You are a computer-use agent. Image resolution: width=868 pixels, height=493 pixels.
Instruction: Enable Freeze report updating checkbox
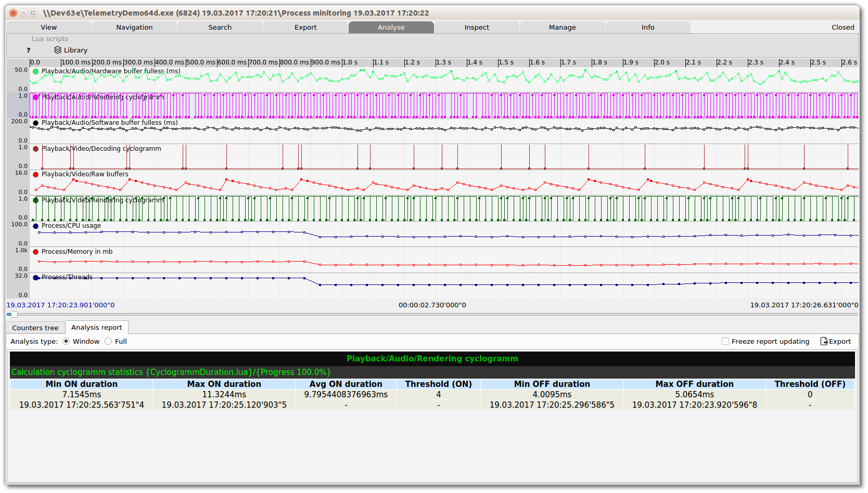click(x=725, y=342)
